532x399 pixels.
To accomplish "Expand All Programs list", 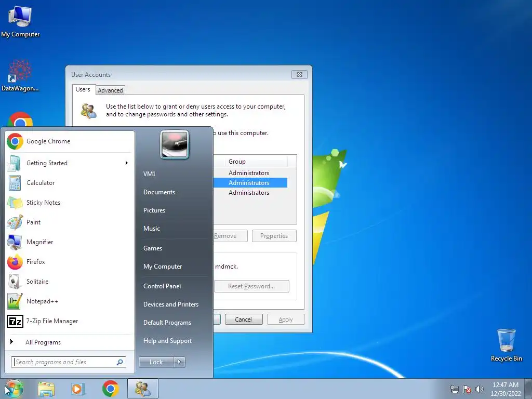I will pos(70,342).
